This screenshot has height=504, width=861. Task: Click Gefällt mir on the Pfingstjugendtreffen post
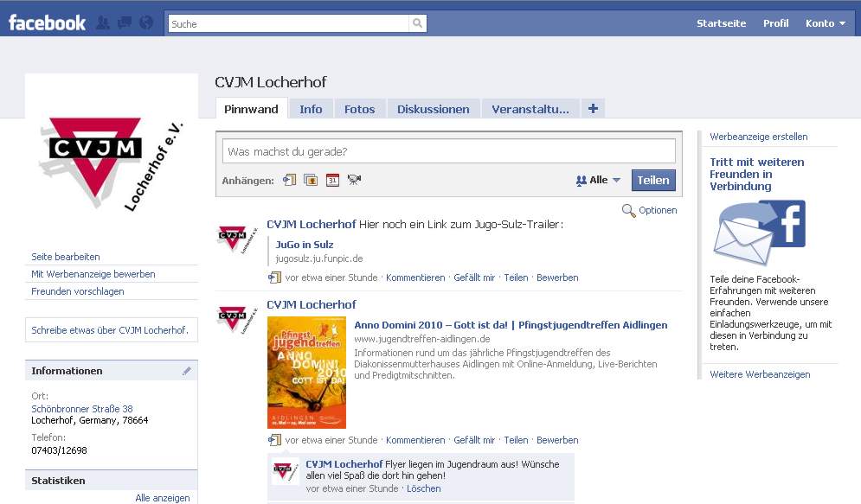[474, 440]
